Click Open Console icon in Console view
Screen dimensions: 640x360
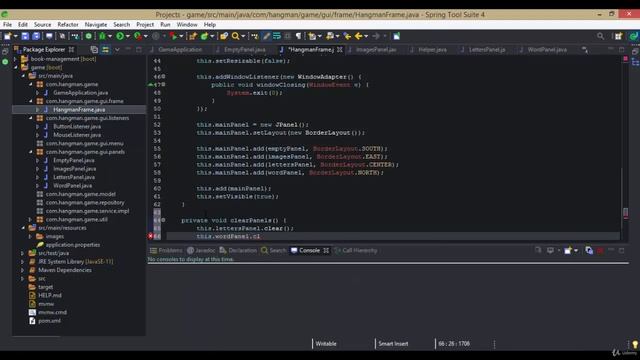(568, 250)
